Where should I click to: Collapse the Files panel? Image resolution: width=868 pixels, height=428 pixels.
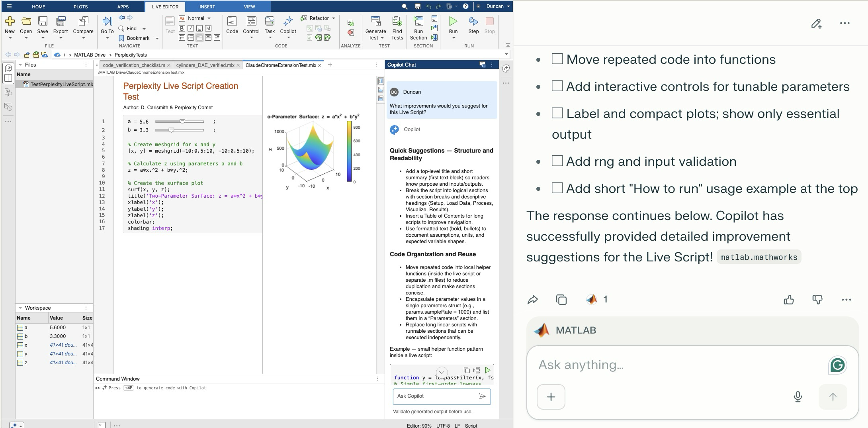20,65
